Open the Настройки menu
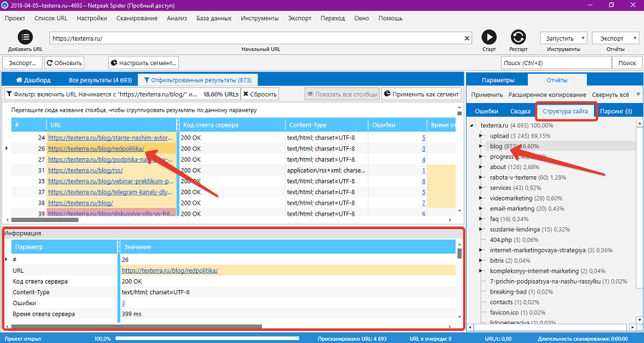 click(x=92, y=18)
